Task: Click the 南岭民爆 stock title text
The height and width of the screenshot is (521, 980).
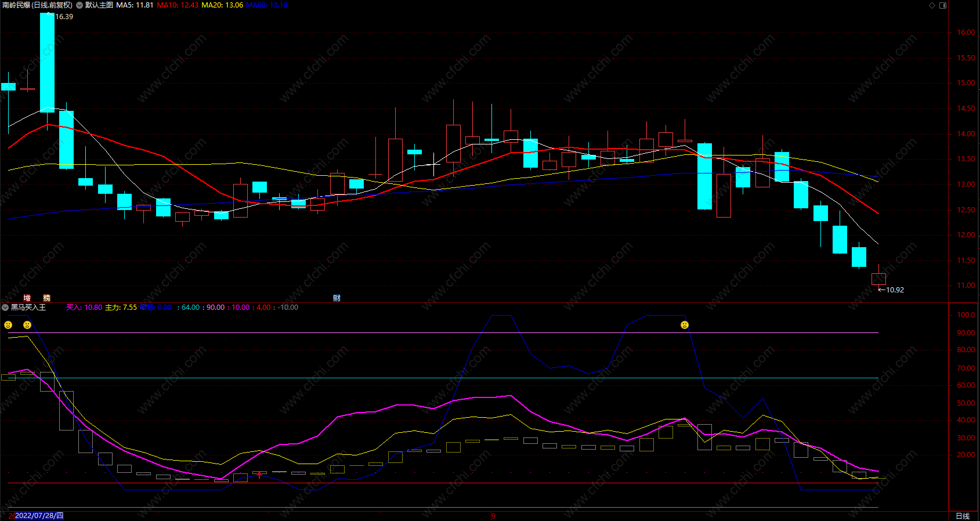Action: (x=16, y=5)
